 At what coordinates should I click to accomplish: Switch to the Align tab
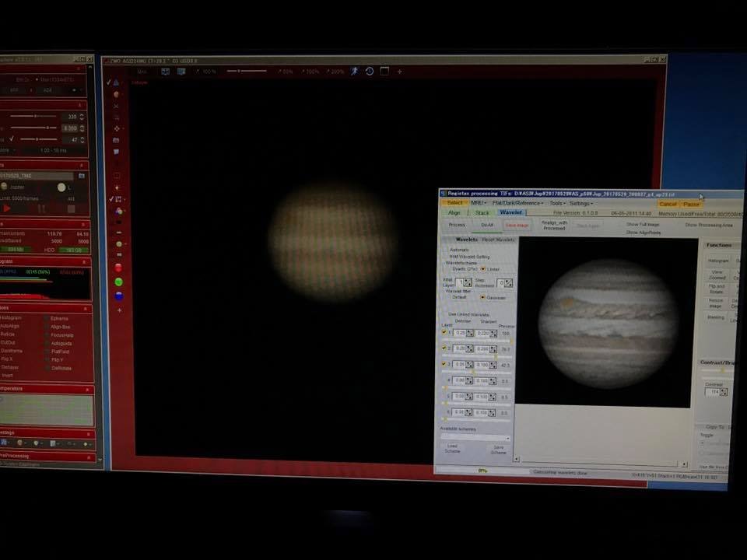pos(454,213)
